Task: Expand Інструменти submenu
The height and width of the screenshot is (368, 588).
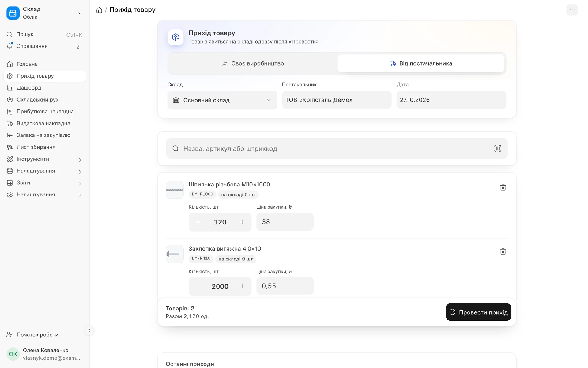Action: coord(45,159)
